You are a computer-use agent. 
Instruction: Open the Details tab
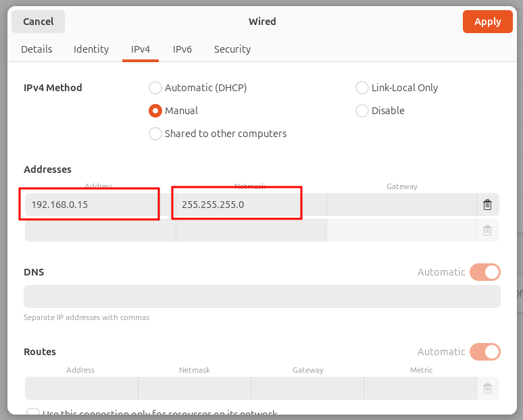coord(36,49)
